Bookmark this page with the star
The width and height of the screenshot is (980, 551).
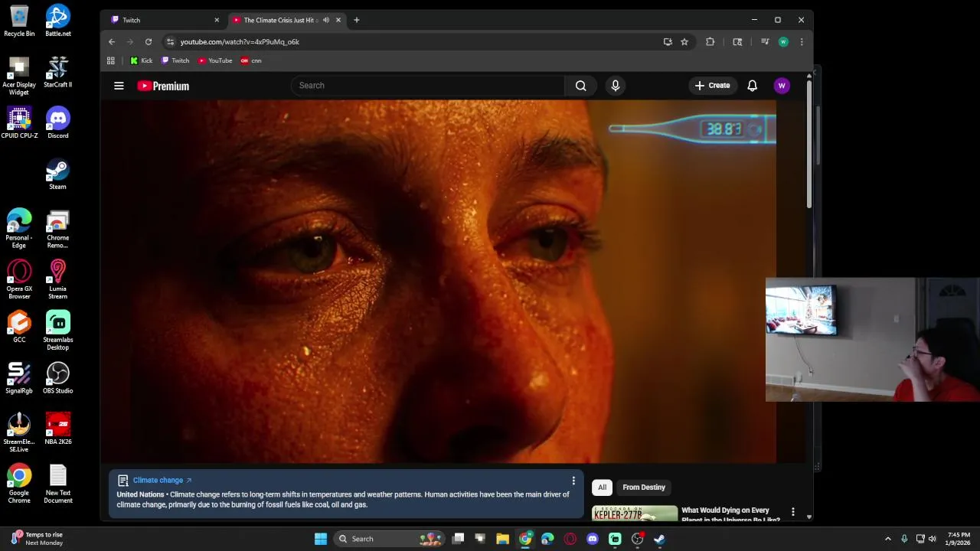tap(684, 42)
